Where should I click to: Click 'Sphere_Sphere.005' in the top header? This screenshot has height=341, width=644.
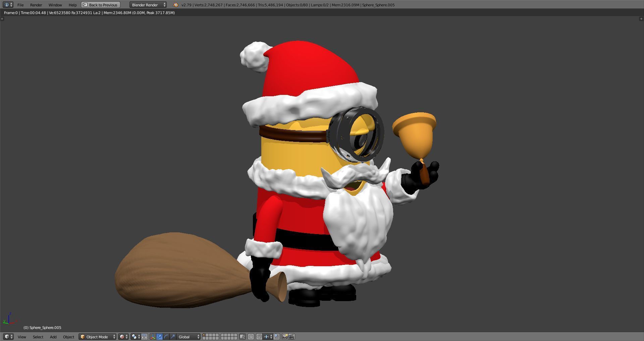point(378,5)
